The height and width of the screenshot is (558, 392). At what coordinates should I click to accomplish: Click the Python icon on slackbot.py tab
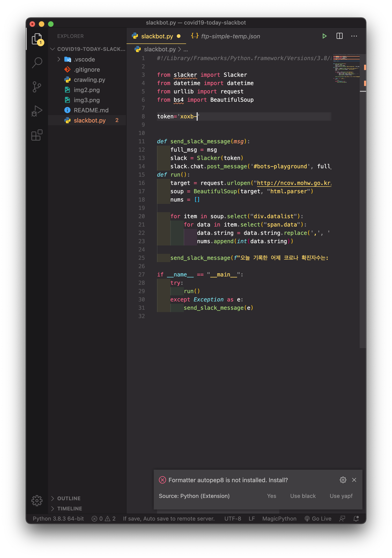[135, 36]
